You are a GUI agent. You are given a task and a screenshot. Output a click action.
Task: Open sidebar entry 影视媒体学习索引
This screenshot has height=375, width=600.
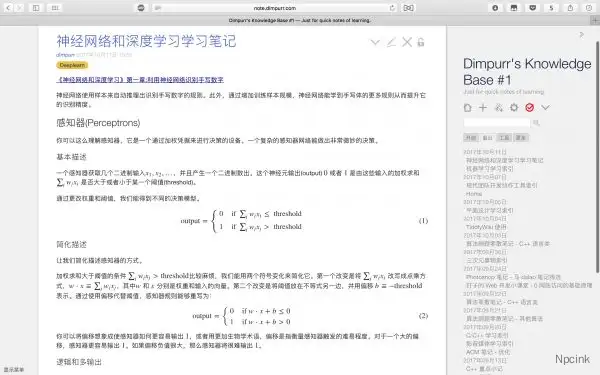[489, 344]
